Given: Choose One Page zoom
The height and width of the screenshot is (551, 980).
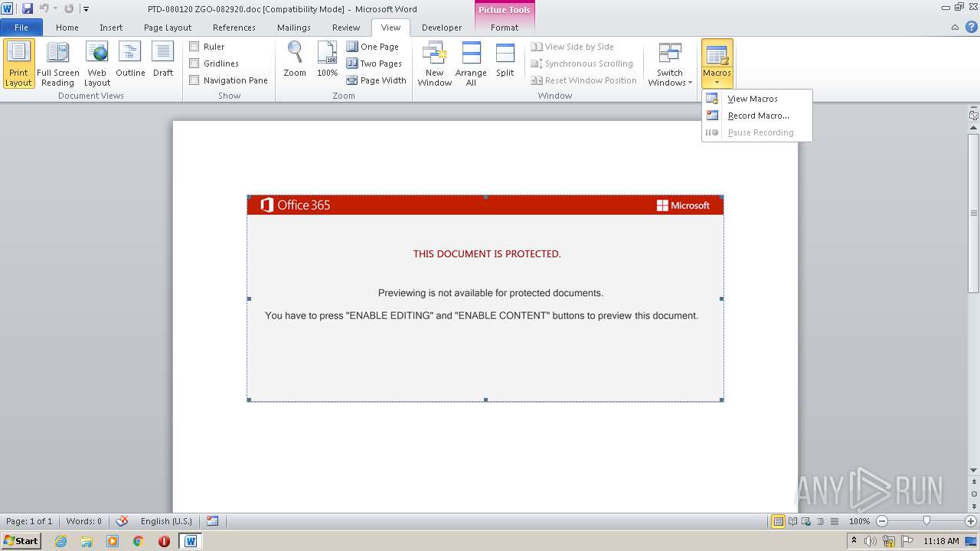Looking at the screenshot, I should pos(373,47).
